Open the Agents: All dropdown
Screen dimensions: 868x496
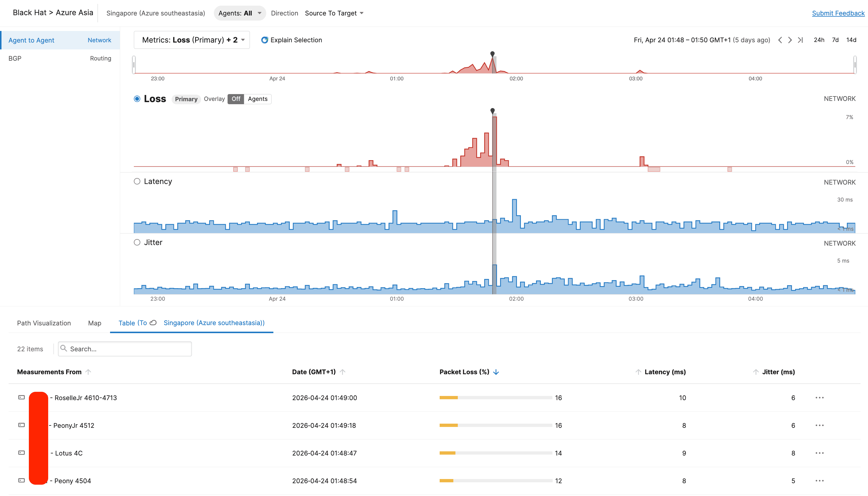click(x=239, y=13)
